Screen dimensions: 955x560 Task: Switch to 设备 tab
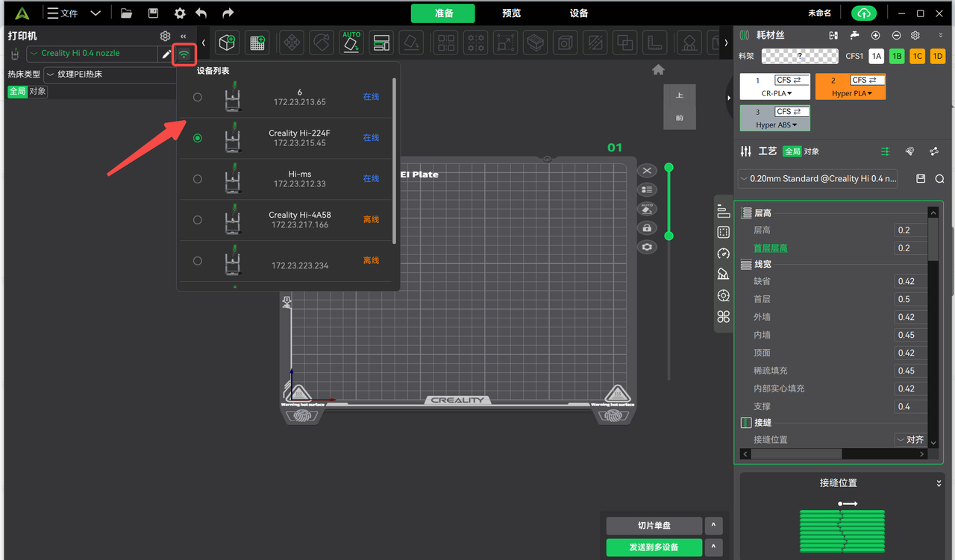coord(579,13)
